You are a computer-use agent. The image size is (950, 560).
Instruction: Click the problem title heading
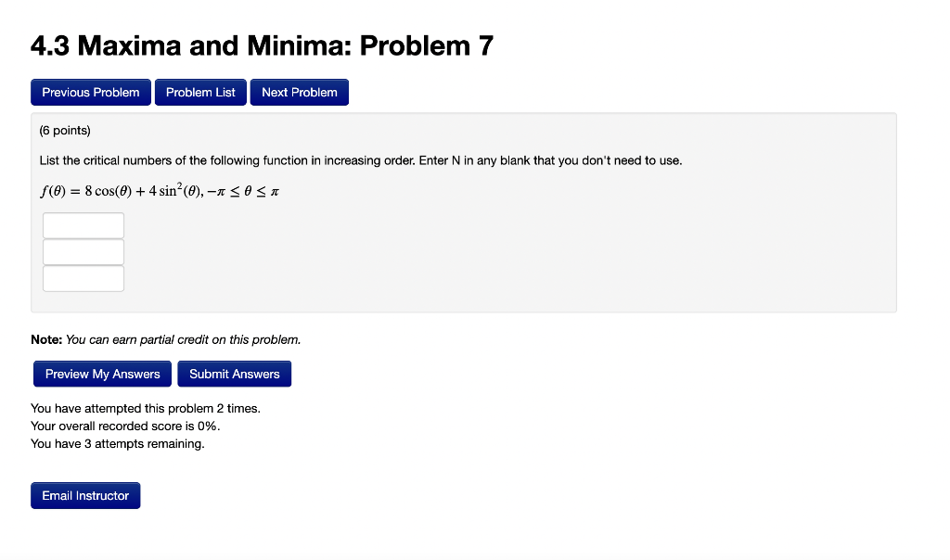click(263, 45)
